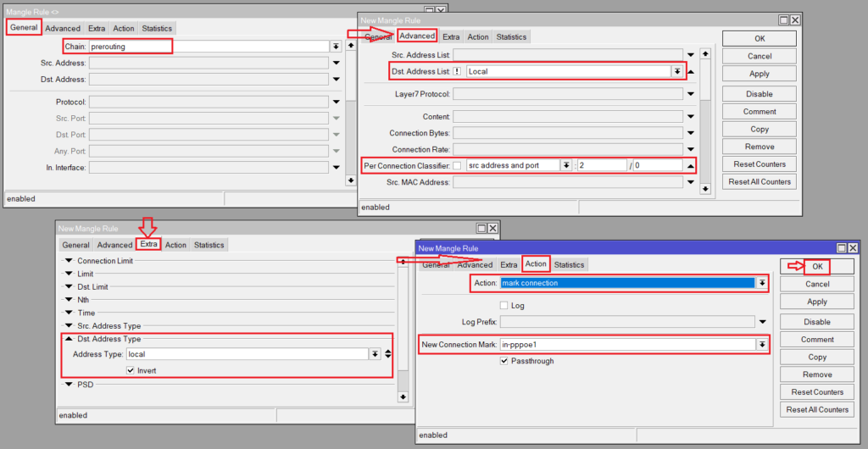Open the Action dropdown showing mark connection

click(x=762, y=283)
